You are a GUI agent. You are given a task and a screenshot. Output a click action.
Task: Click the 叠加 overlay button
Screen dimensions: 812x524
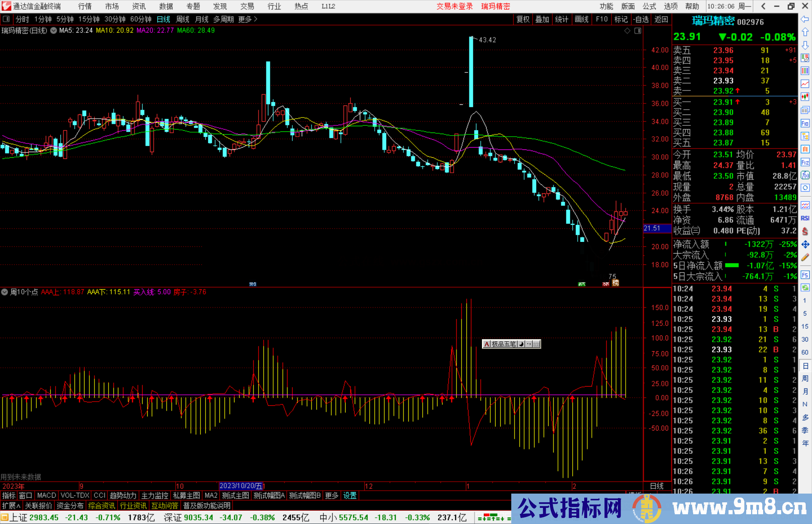click(x=542, y=19)
